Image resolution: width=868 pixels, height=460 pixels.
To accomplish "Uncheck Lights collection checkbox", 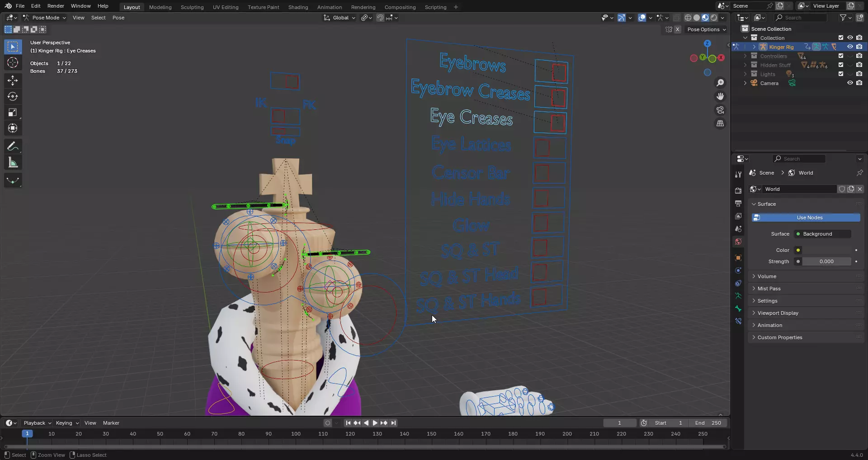I will [x=841, y=74].
